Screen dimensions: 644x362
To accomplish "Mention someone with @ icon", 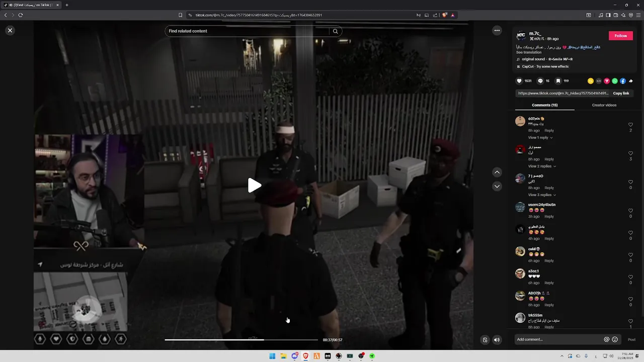I will 607,339.
